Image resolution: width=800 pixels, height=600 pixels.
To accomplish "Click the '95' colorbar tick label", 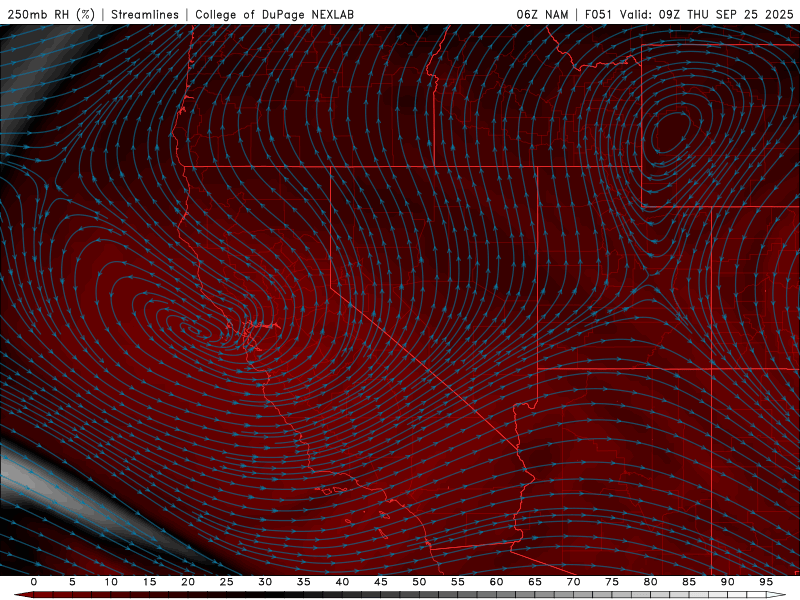I will tap(766, 582).
